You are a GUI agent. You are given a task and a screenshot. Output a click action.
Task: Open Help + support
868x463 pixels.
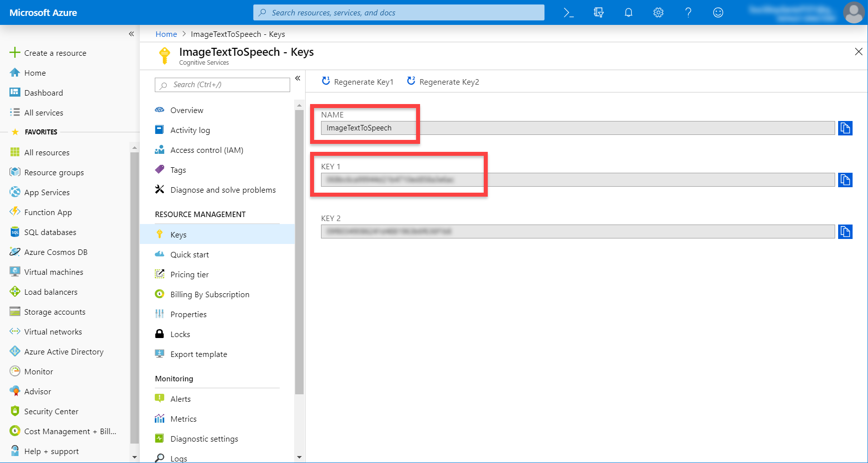pyautogui.click(x=44, y=451)
